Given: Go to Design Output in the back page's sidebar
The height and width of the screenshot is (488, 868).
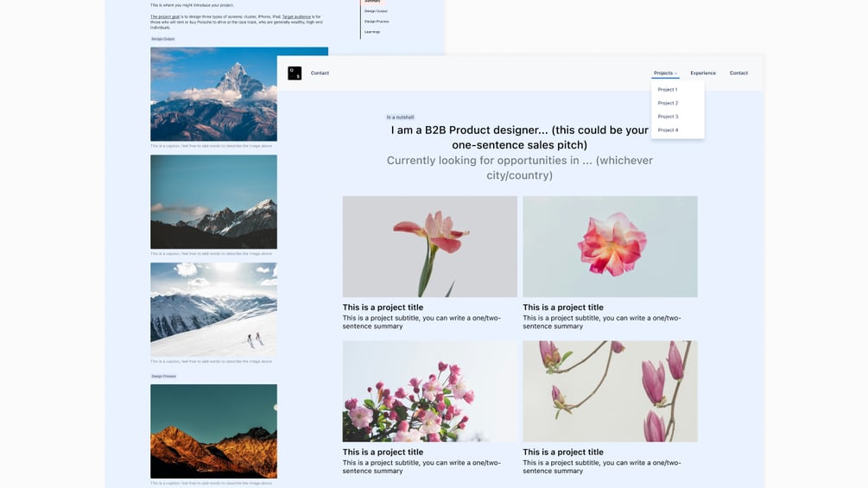Looking at the screenshot, I should (376, 11).
